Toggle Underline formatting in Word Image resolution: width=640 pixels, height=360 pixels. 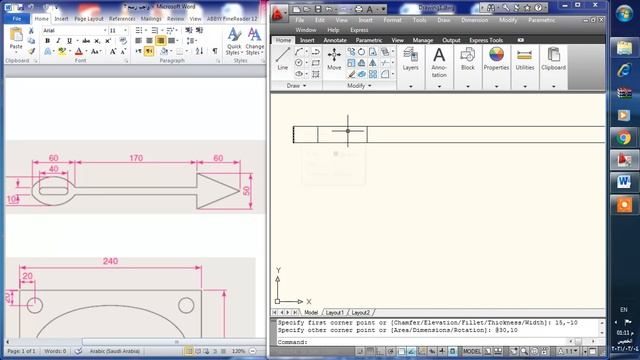point(69,41)
